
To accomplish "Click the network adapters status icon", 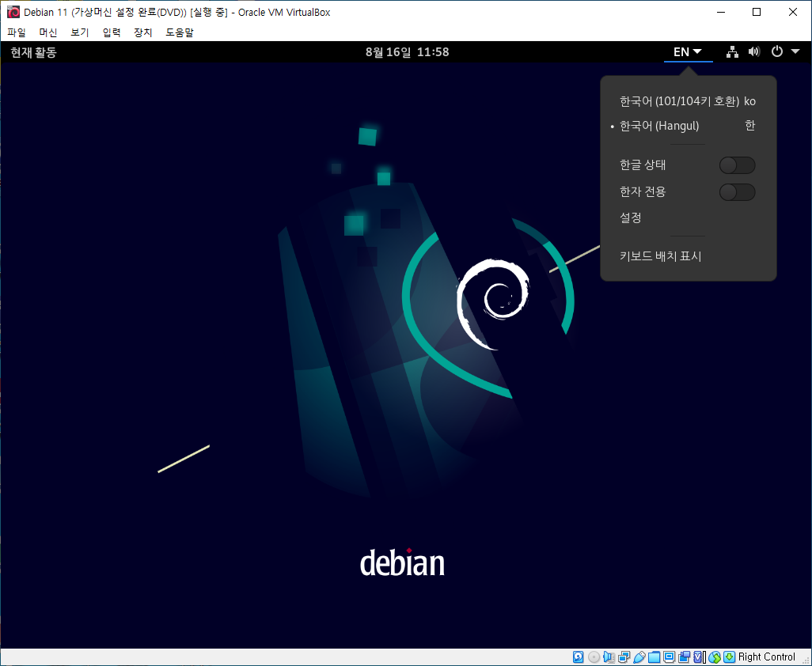I will (624, 657).
